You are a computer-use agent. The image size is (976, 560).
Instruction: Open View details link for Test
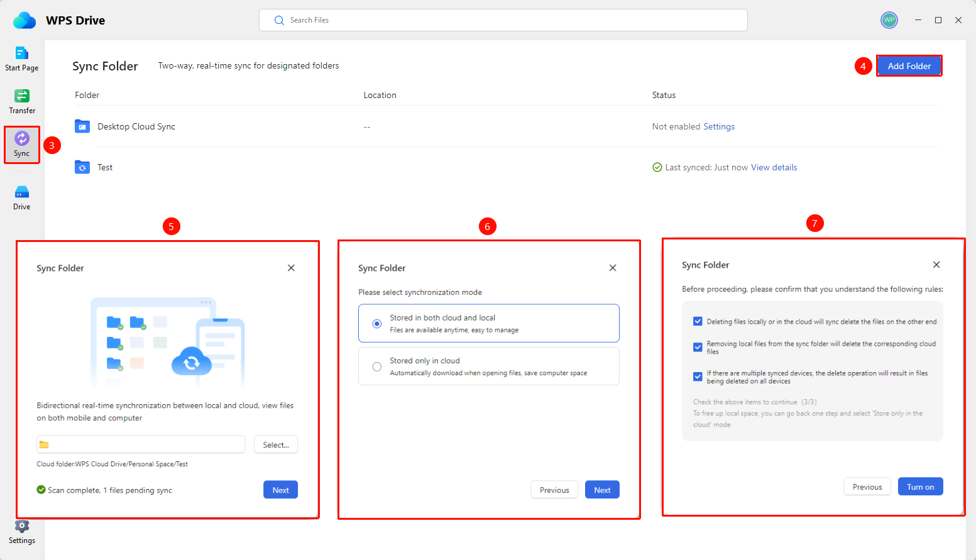[774, 167]
